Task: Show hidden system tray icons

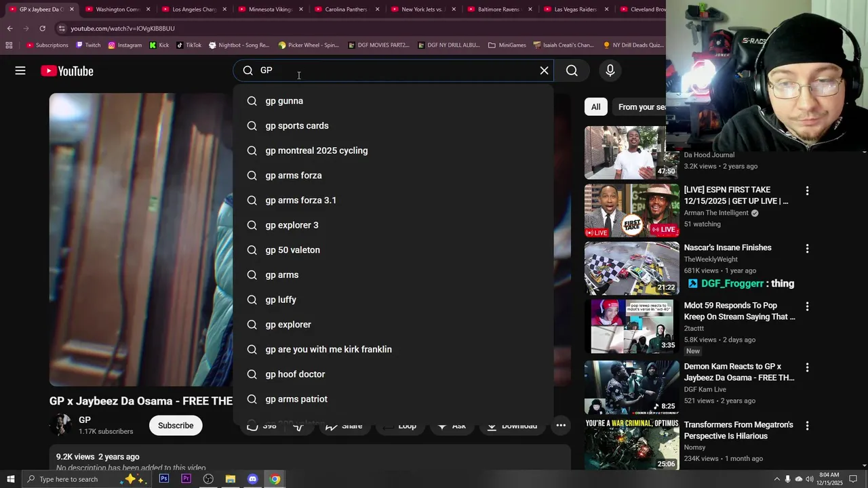Action: pos(776,479)
